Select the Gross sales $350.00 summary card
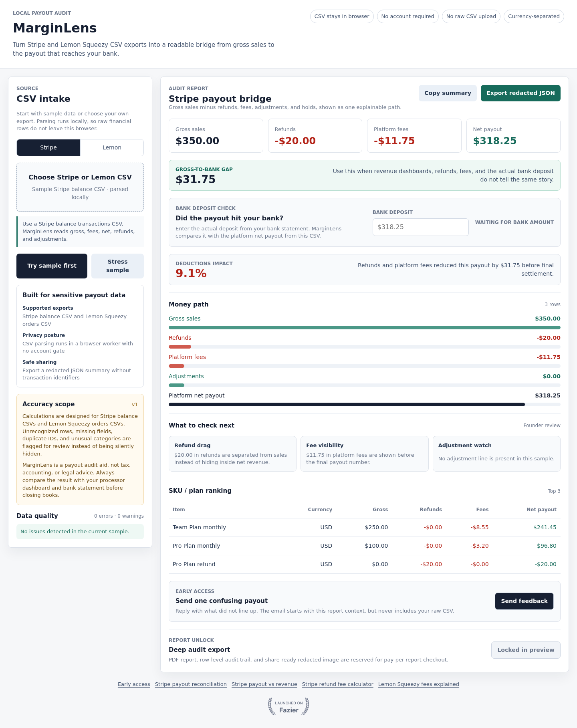This screenshot has width=577, height=728. 216,135
